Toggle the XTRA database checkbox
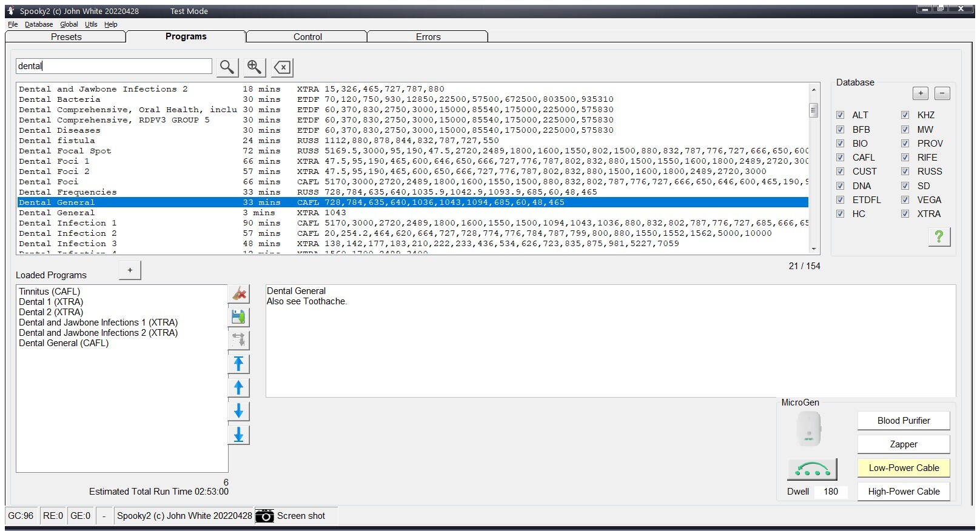This screenshot has width=980, height=531. (x=905, y=214)
